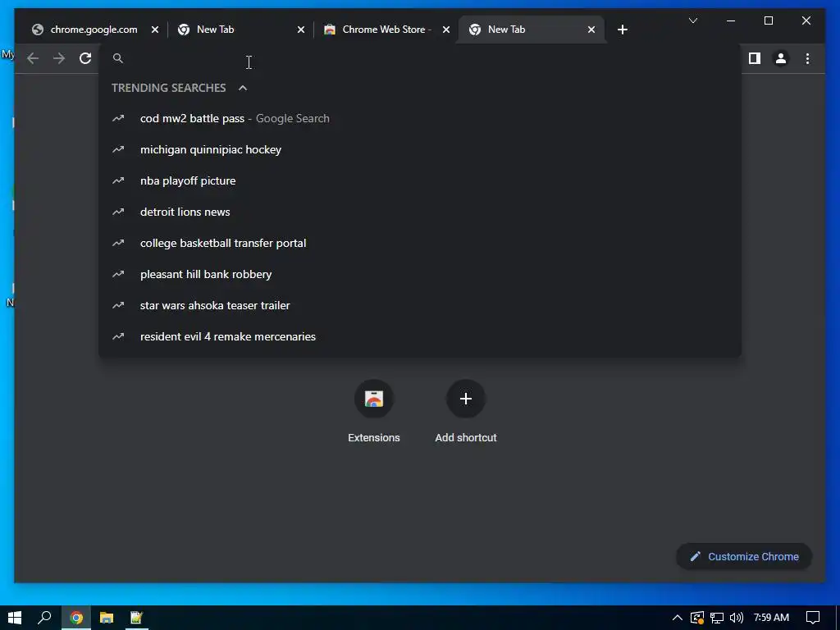Open the volume control tray icon
The width and height of the screenshot is (840, 630).
pyautogui.click(x=737, y=618)
